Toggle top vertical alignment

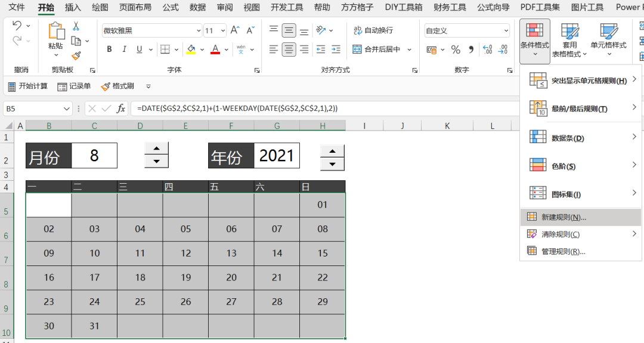[274, 30]
